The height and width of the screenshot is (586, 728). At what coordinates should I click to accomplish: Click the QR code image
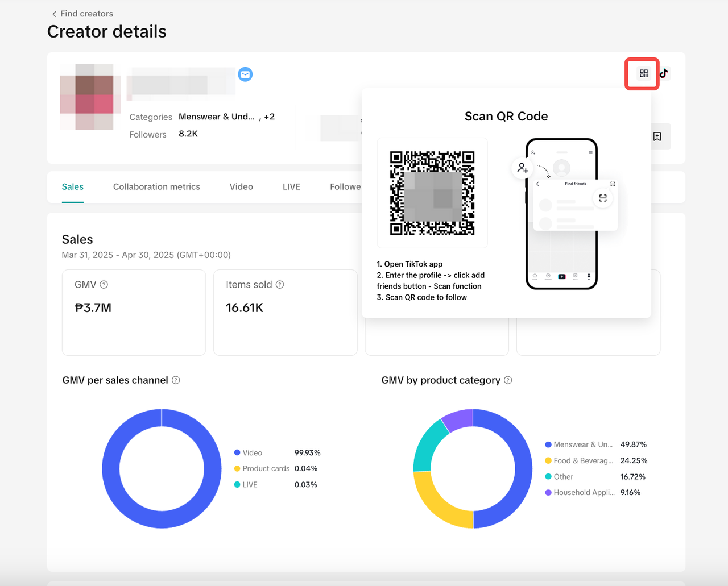[432, 193]
